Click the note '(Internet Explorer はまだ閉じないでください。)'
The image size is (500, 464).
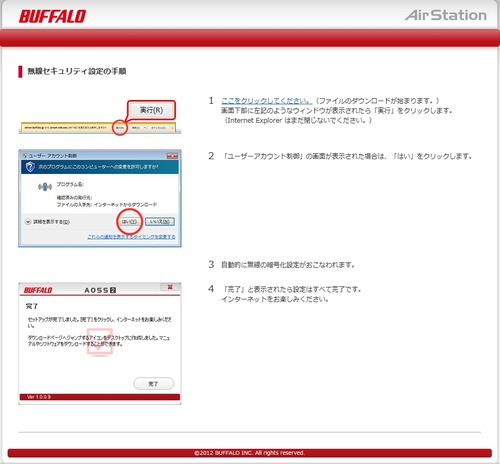click(297, 120)
